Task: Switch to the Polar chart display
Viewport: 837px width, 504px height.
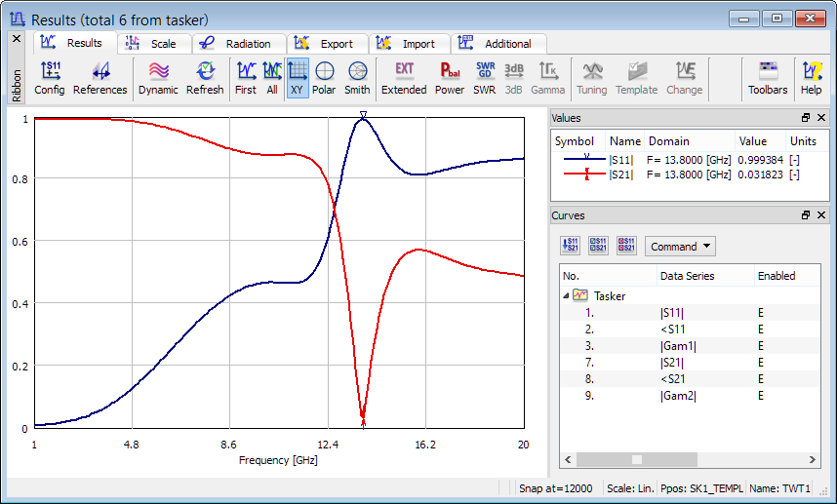Action: click(x=324, y=78)
